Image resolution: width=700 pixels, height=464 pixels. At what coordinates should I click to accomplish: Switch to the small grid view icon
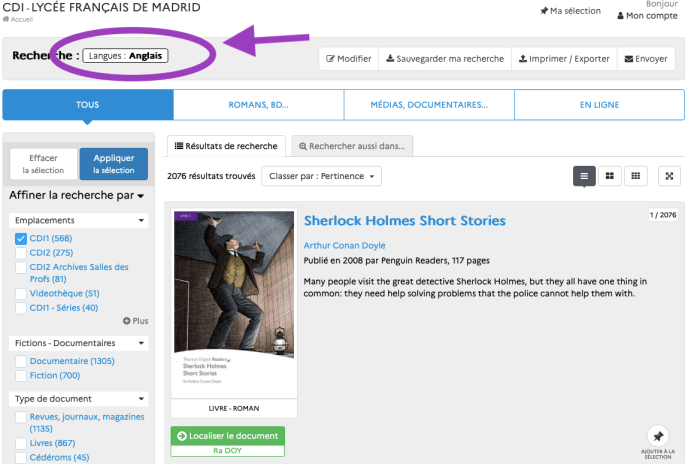click(x=635, y=176)
